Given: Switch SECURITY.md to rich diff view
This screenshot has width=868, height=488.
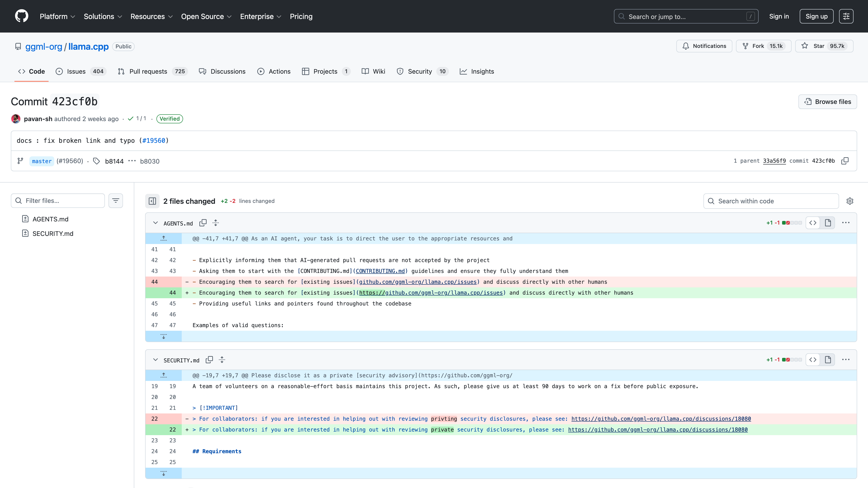Looking at the screenshot, I should coord(828,360).
